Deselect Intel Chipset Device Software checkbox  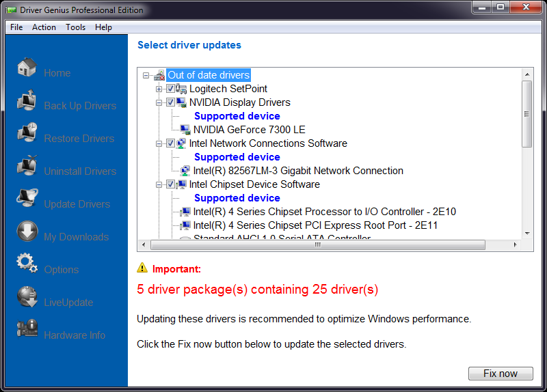click(170, 184)
